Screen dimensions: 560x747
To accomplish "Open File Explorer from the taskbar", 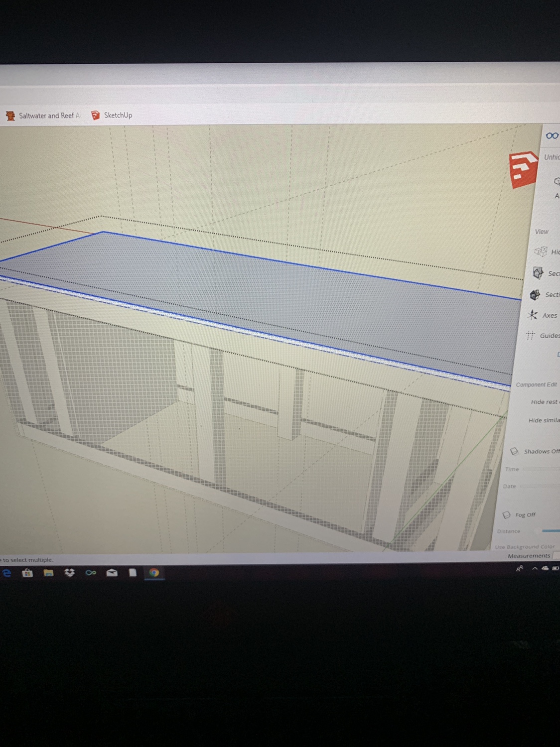I will [48, 573].
